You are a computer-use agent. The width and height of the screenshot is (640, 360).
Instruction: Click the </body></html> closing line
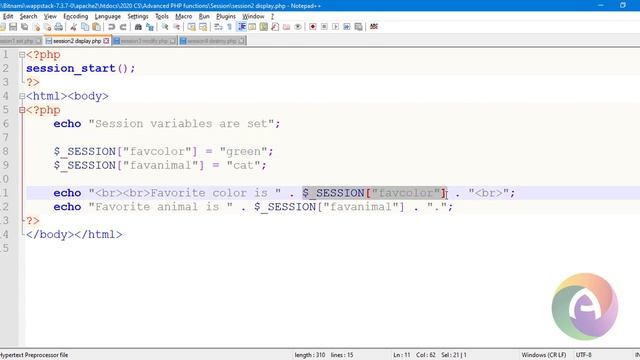[x=74, y=235]
